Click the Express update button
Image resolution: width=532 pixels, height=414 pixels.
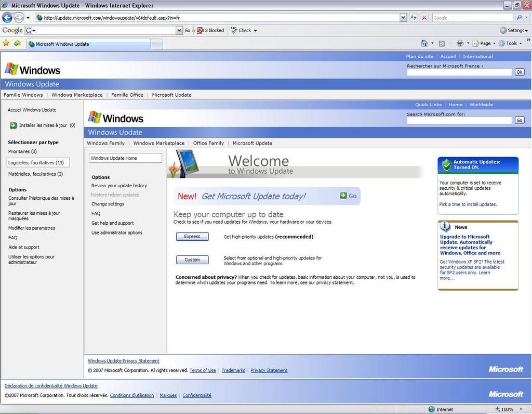tap(192, 237)
